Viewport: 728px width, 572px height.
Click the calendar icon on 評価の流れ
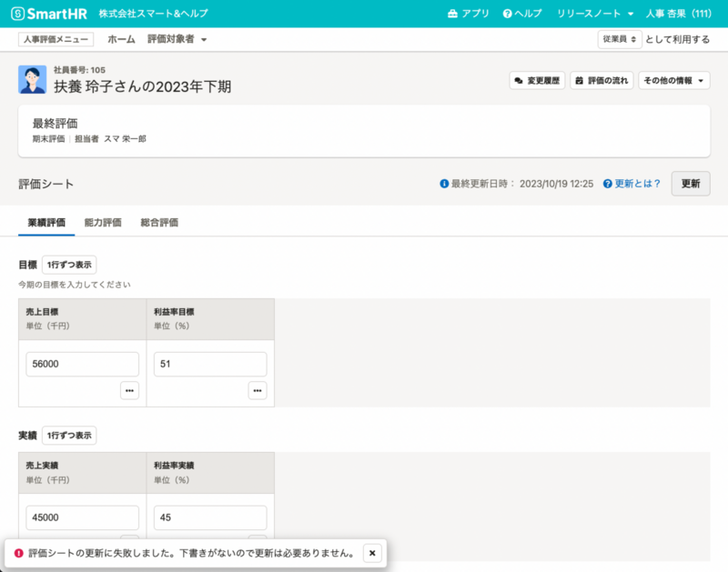pyautogui.click(x=578, y=80)
